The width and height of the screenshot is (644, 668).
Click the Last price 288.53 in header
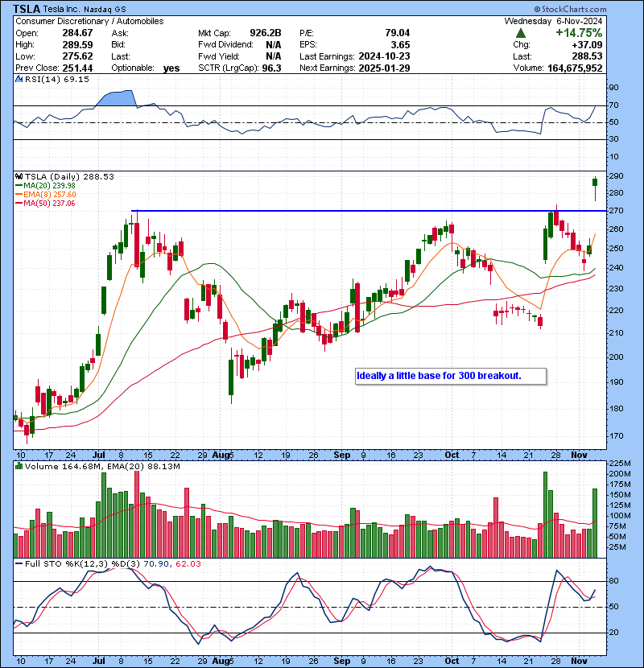[x=588, y=56]
